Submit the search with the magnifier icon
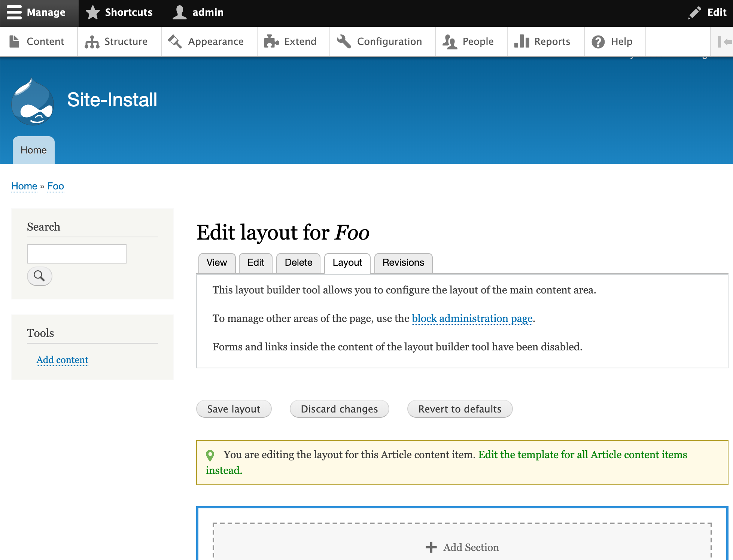This screenshot has height=560, width=733. pyautogui.click(x=39, y=276)
